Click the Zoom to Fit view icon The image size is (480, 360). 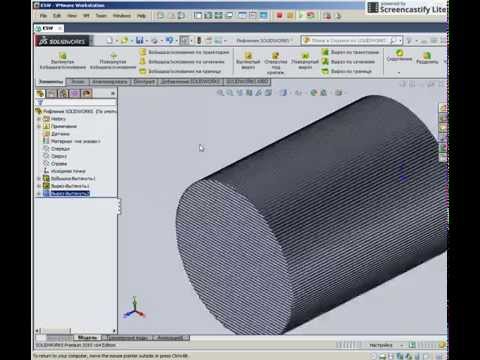[220, 93]
